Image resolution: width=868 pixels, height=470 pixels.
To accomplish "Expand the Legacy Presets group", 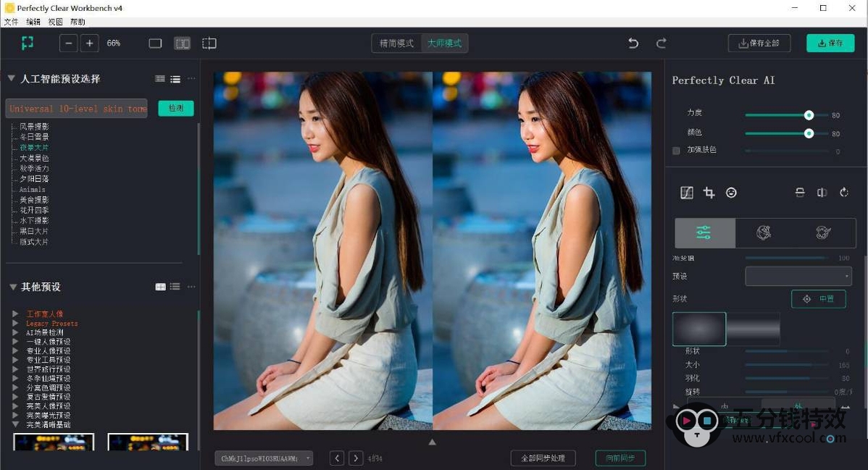I will pos(15,323).
